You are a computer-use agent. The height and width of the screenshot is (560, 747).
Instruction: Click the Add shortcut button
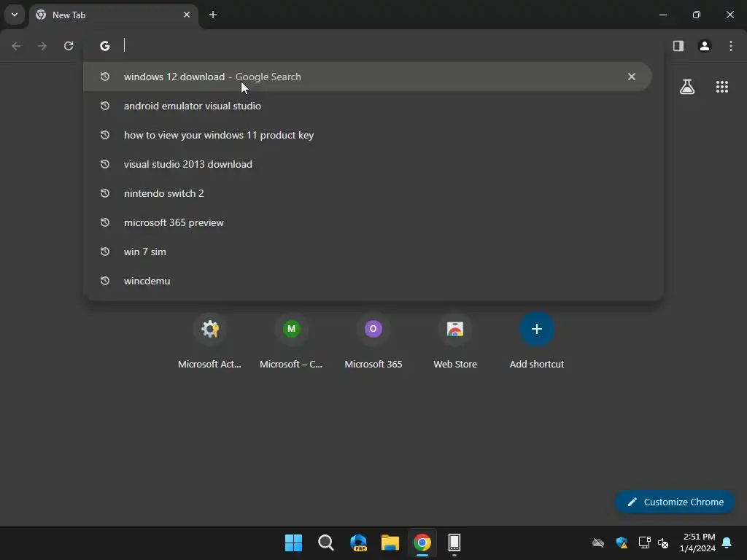(536, 341)
